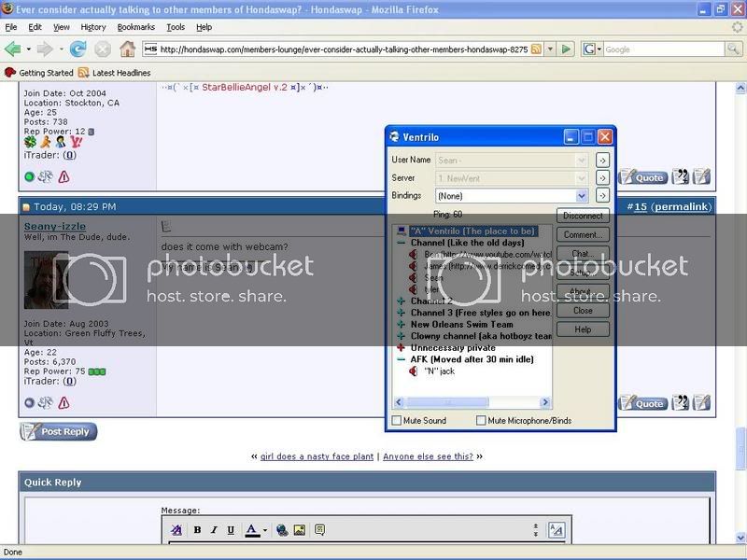Click the Yahoo messenger icon in upper profile
Image resolution: width=747 pixels, height=560 pixels.
[77, 142]
